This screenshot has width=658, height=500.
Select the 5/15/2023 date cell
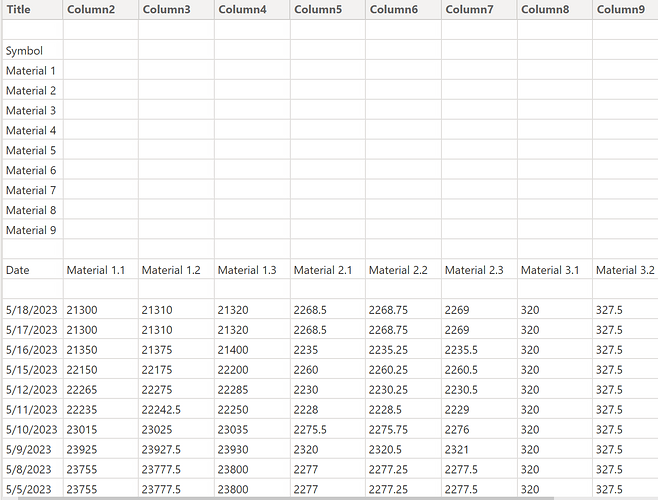click(x=33, y=370)
